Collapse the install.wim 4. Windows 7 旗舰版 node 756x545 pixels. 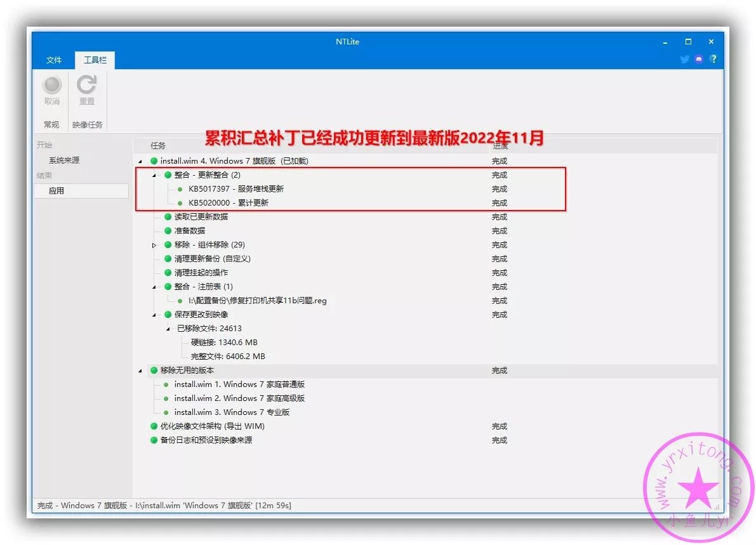tap(140, 161)
